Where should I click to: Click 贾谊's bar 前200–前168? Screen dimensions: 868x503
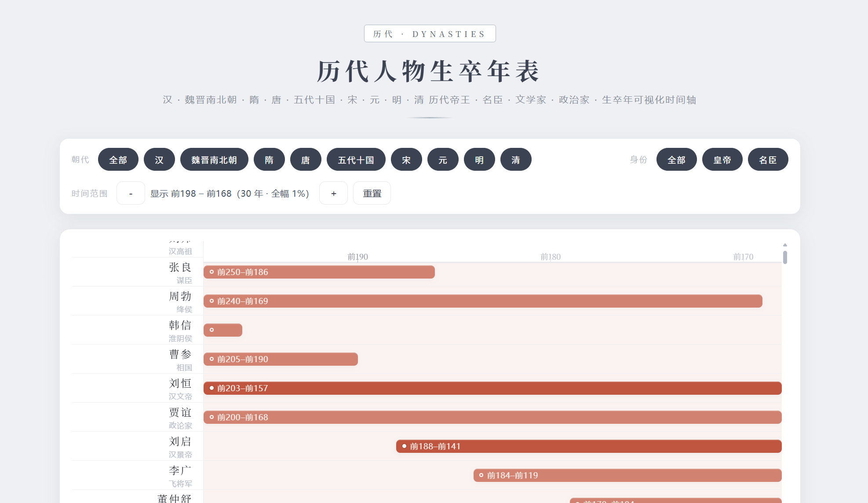(492, 417)
